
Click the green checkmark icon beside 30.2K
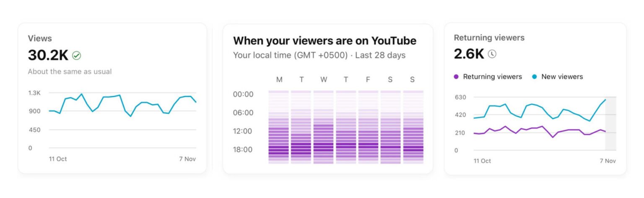pos(76,55)
